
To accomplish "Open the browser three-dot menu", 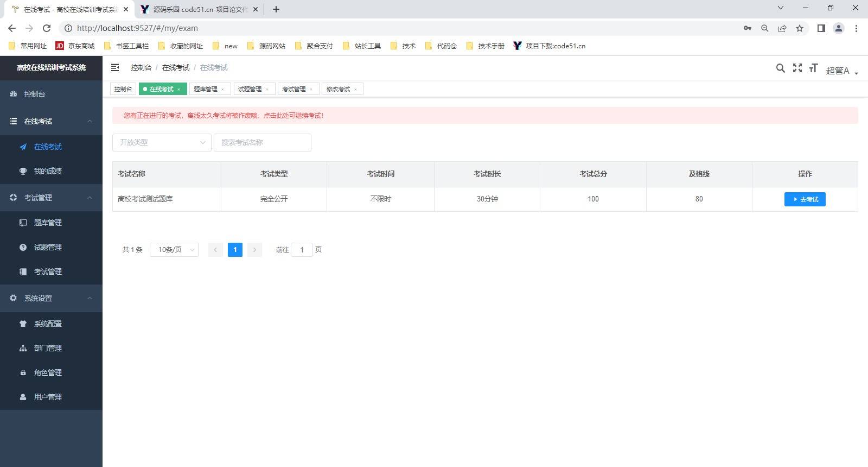I will (856, 28).
